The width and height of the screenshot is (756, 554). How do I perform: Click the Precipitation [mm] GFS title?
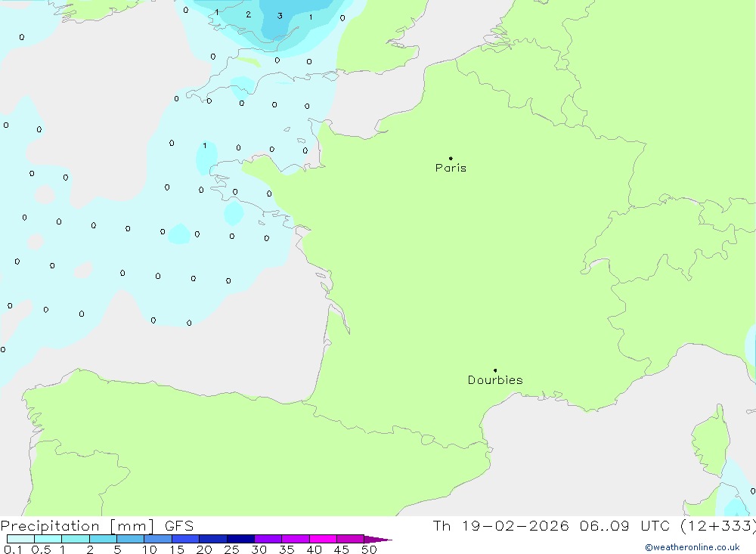[x=97, y=525]
